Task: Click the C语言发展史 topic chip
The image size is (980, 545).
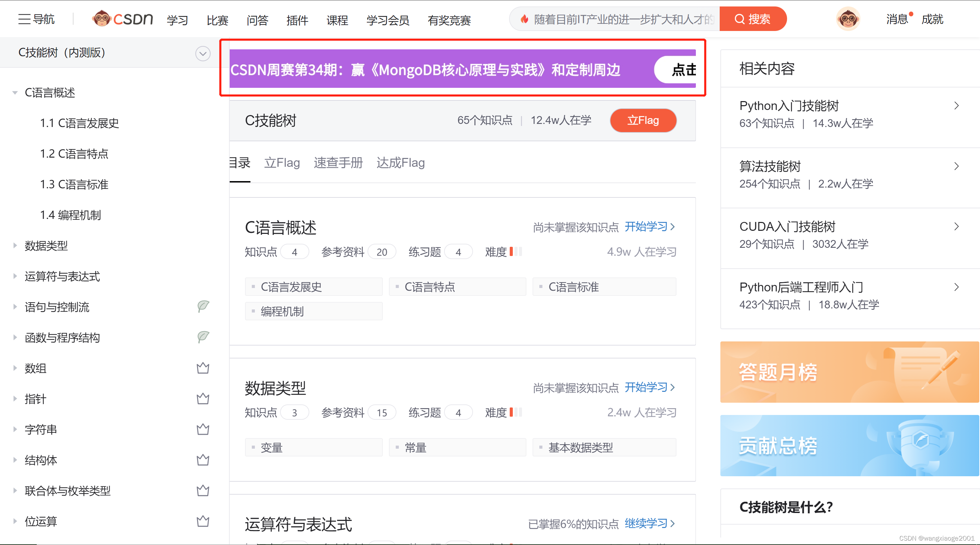Action: pos(313,287)
